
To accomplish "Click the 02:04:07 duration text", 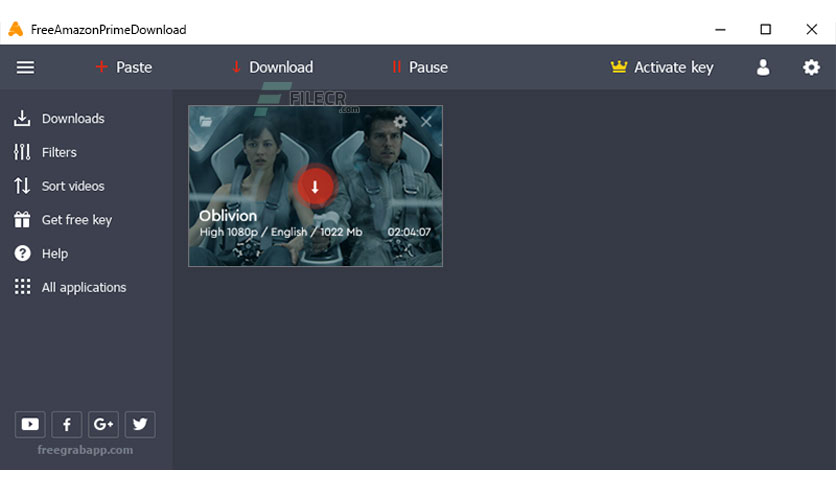I will [x=409, y=232].
